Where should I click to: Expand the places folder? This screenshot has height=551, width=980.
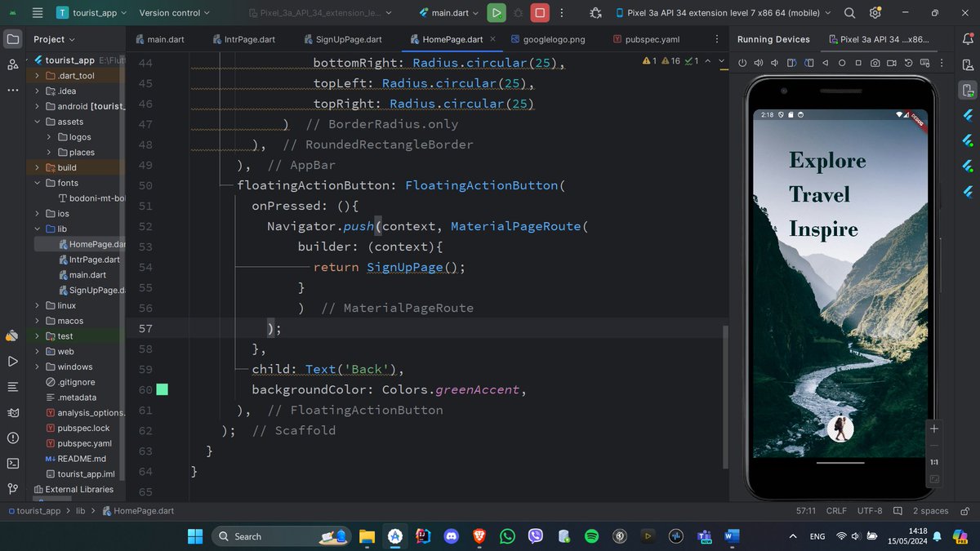48,152
